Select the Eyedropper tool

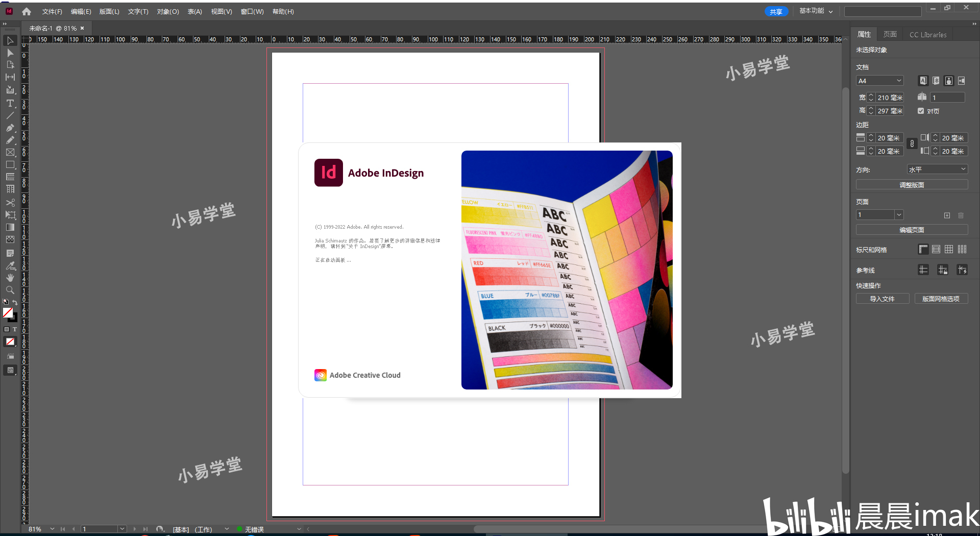[10, 265]
